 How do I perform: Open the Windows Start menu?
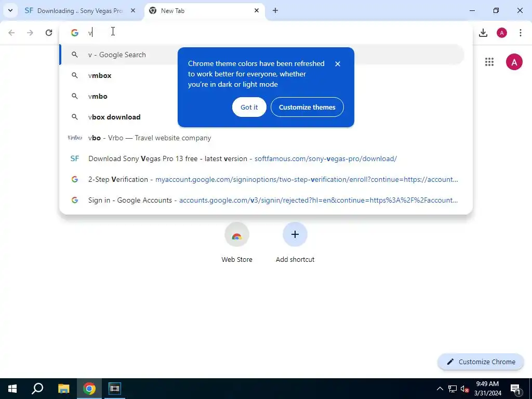[12, 389]
